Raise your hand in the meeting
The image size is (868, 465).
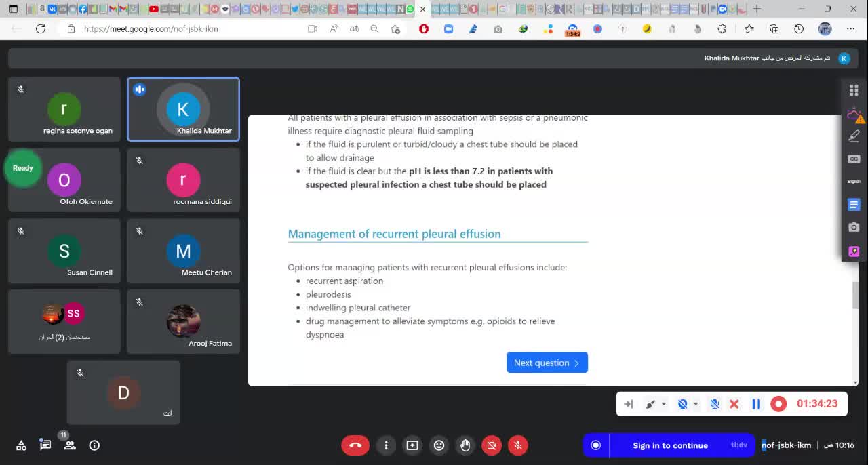[465, 445]
